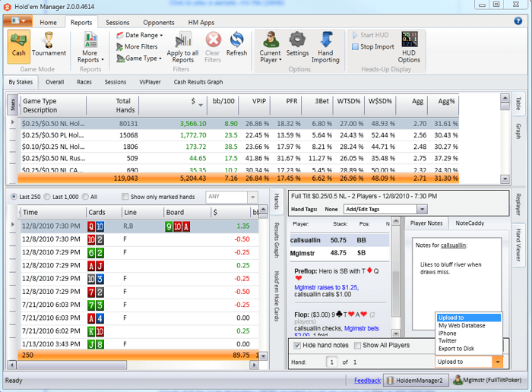Open More Filters
Viewport: 532px width, 392px height.
[x=138, y=46]
